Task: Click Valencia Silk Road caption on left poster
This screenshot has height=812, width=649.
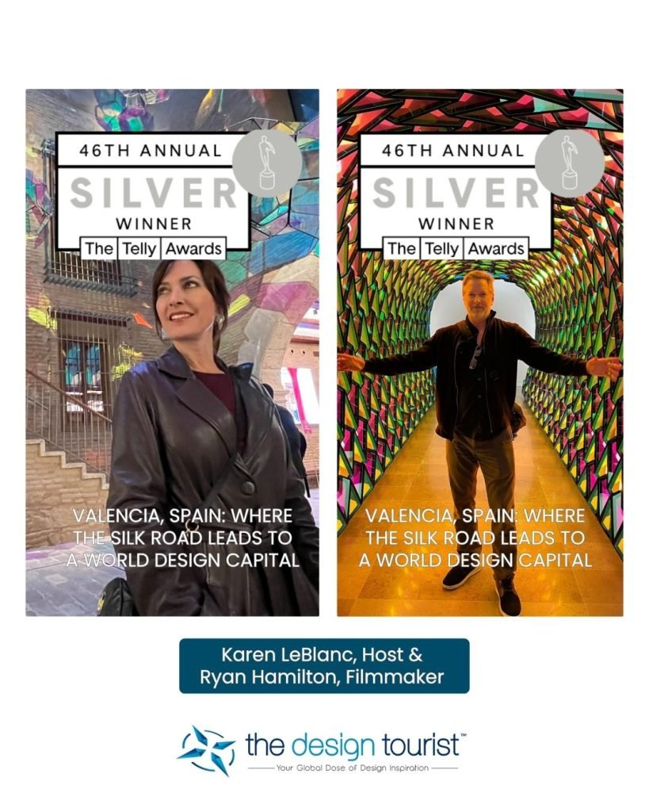Action: [x=183, y=538]
